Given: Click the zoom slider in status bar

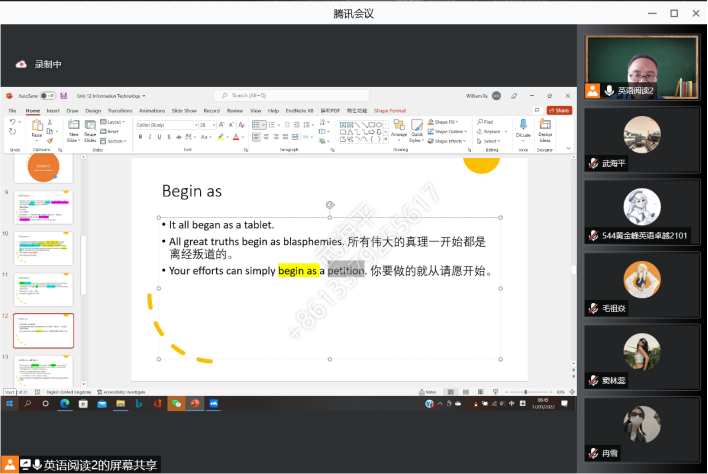Looking at the screenshot, I should pyautogui.click(x=526, y=392).
